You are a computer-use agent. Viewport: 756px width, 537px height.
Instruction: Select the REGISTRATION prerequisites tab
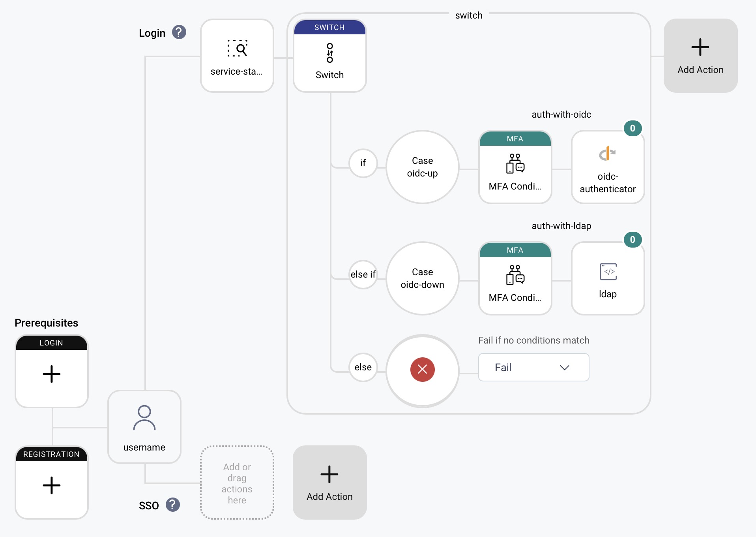(x=51, y=454)
